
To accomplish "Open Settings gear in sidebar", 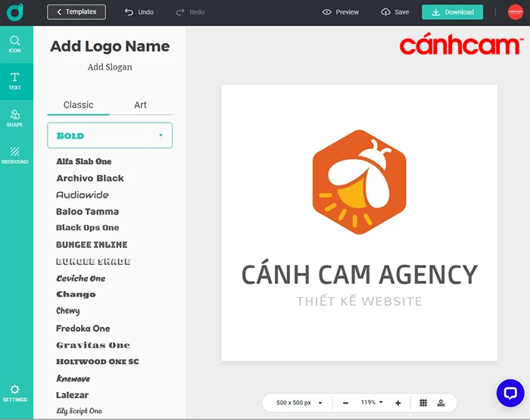I will pos(14,394).
